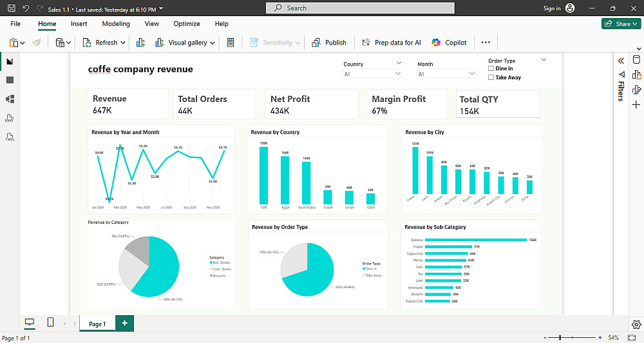
Task: Add a new page with plus button
Action: (124, 323)
